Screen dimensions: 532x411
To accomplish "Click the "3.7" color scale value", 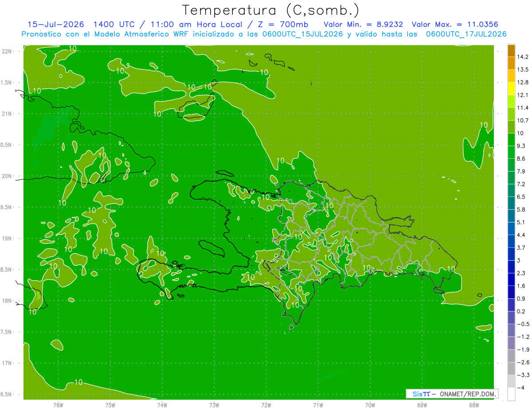I will click(x=521, y=248).
